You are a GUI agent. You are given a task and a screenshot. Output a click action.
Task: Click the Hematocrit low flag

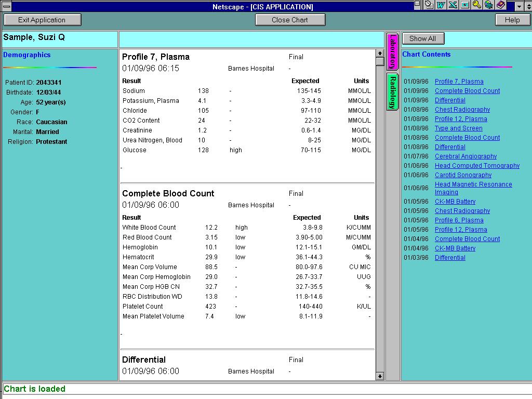click(240, 257)
